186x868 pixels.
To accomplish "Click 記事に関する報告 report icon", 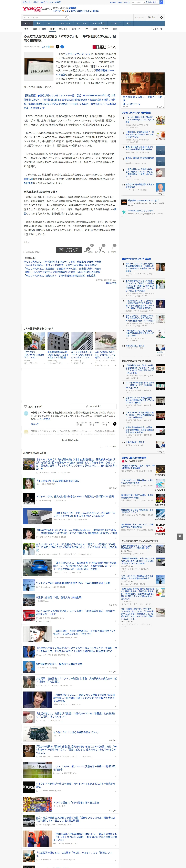I will click(x=32, y=252).
